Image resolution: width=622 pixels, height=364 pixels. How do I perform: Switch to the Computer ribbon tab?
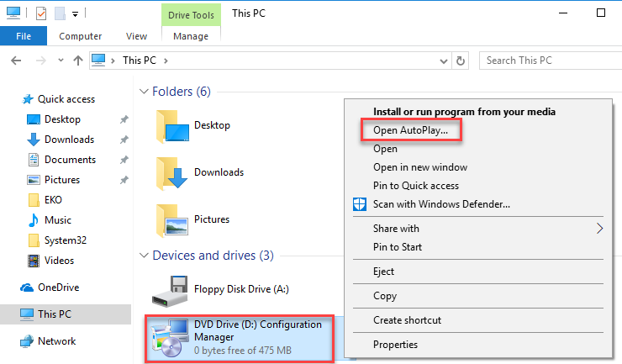(80, 36)
